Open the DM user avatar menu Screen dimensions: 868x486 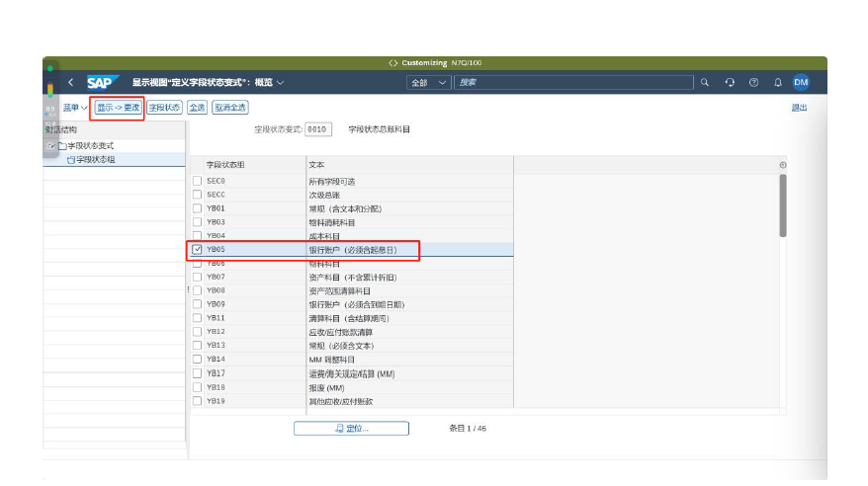coord(801,83)
